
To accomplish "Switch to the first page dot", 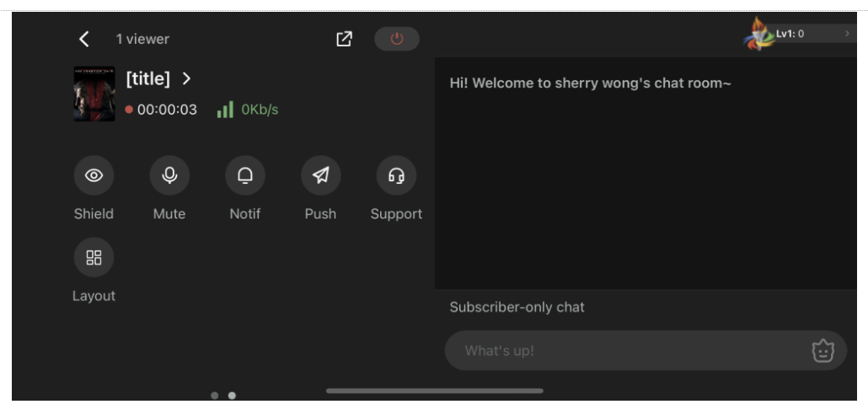I will pos(215,396).
